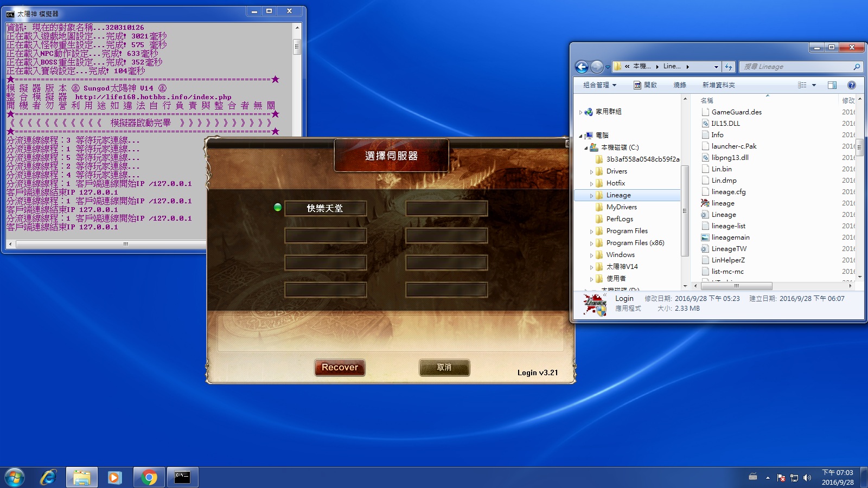This screenshot has width=868, height=488.
Task: Show hidden system tray icons
Action: pos(768,478)
